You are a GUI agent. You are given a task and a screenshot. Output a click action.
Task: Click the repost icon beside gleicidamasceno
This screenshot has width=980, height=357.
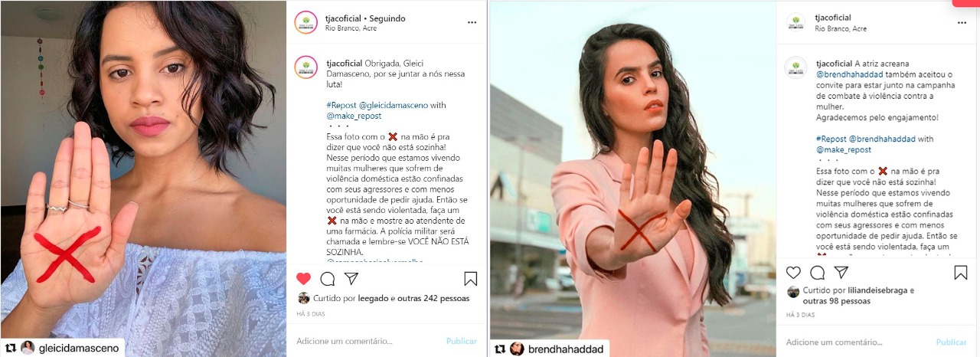tap(11, 348)
